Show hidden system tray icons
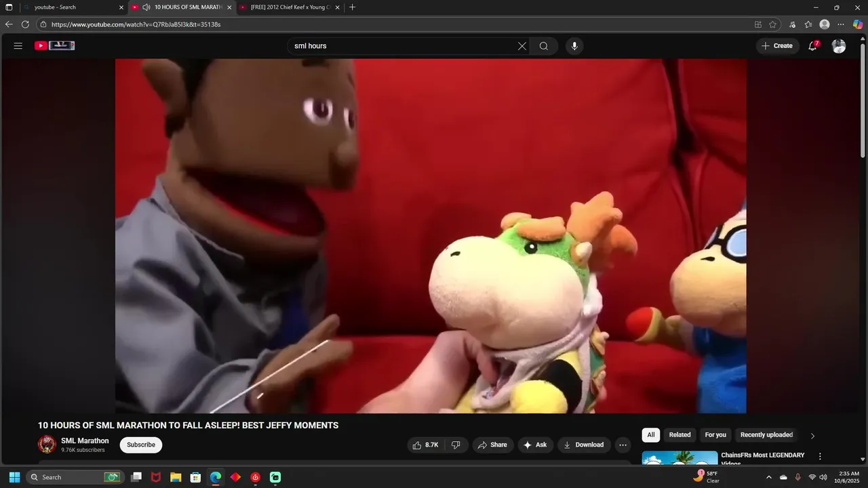The image size is (868, 488). point(769,477)
